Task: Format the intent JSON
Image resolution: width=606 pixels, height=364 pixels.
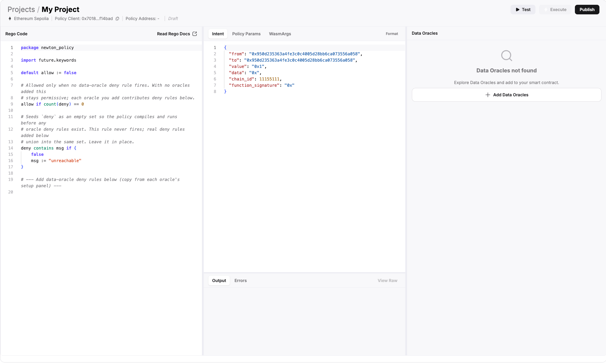Action: tap(392, 34)
